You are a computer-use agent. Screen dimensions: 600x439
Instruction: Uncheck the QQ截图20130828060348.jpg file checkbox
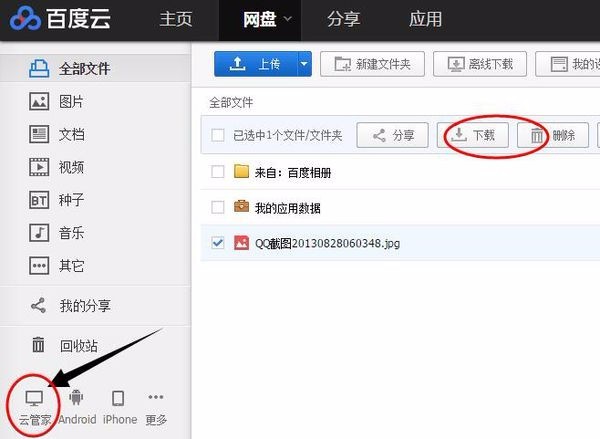(x=218, y=243)
